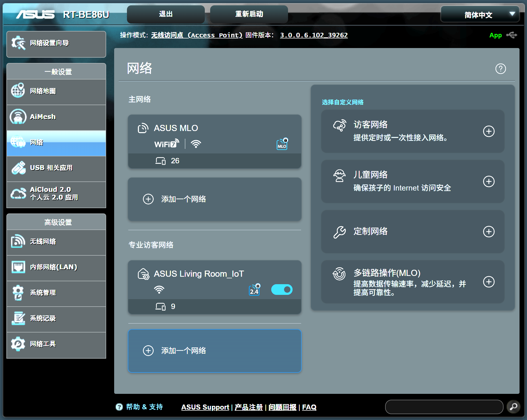The width and height of the screenshot is (527, 420).
Task: Open the 问题回报 link
Action: [x=282, y=407]
